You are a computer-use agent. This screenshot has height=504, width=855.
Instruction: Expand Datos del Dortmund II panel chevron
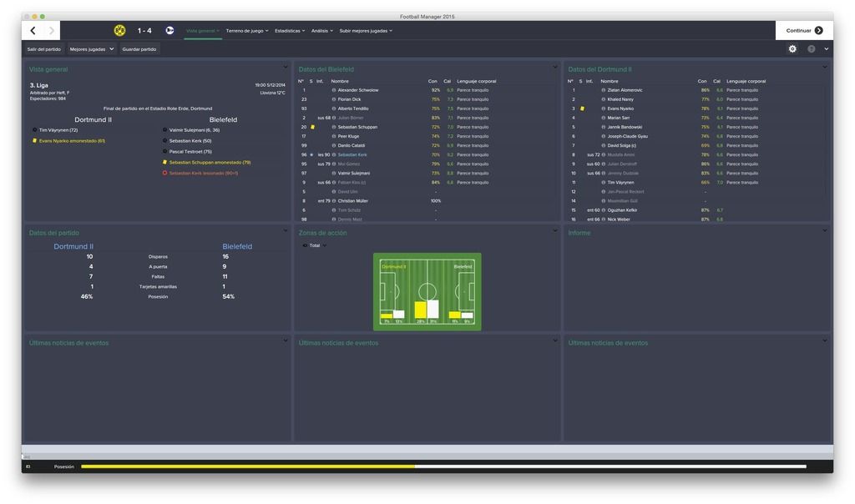[x=824, y=68]
